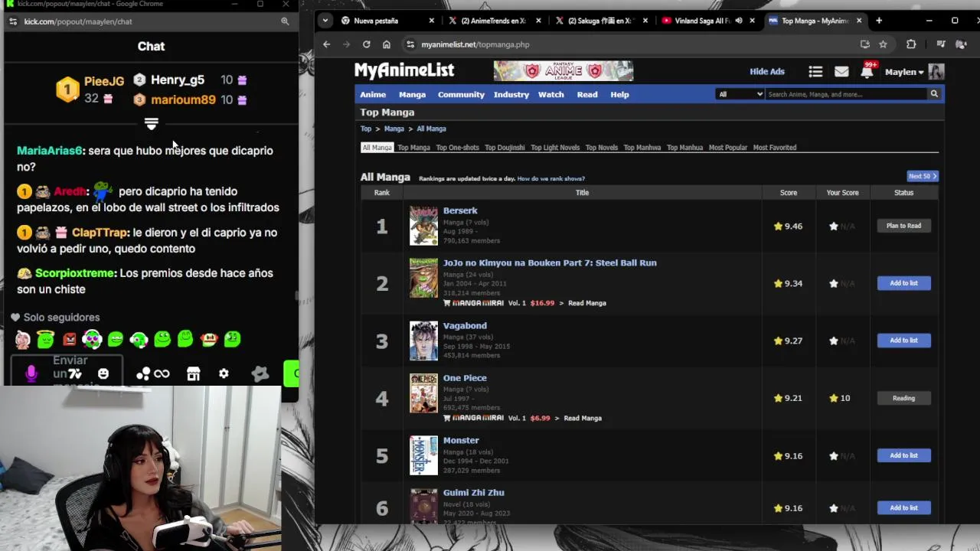Switch to the AnimeTrends en X tab
Image resolution: width=980 pixels, height=551 pixels.
coord(493,21)
